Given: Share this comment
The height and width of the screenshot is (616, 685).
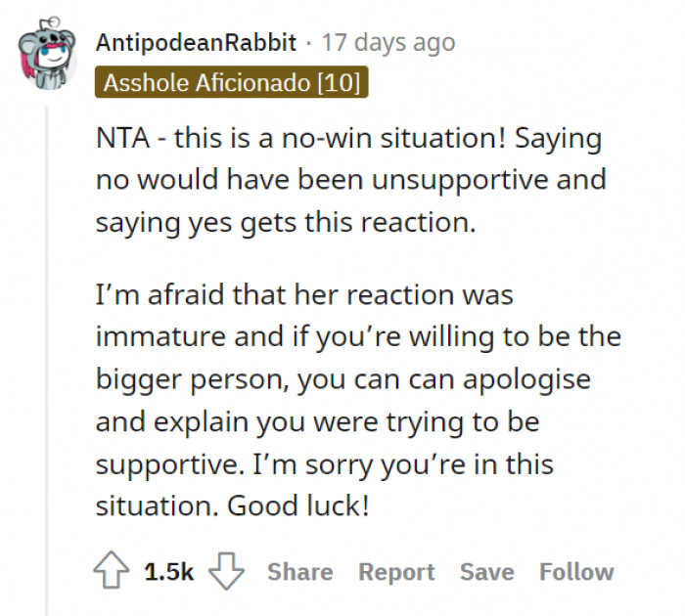Looking at the screenshot, I should [x=299, y=572].
